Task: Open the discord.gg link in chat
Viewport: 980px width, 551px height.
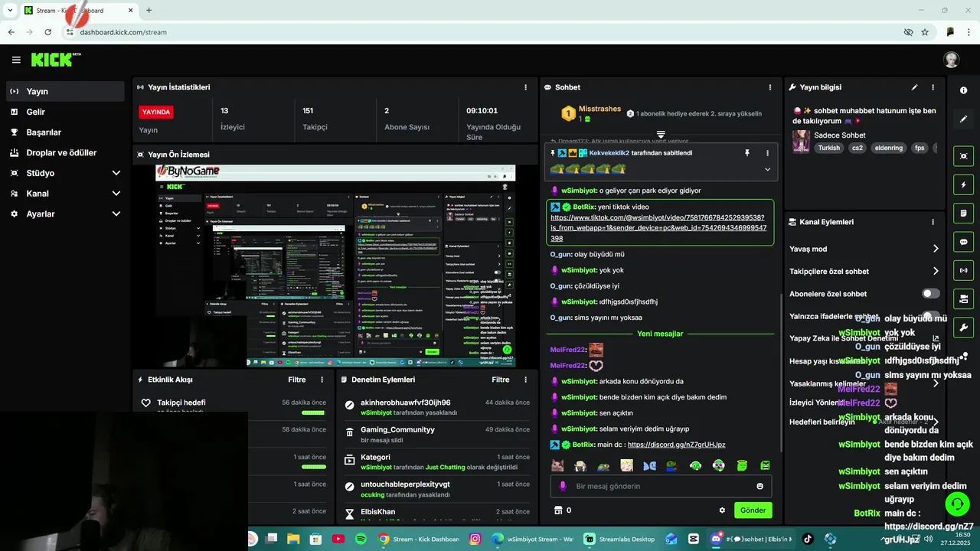Action: [x=676, y=445]
